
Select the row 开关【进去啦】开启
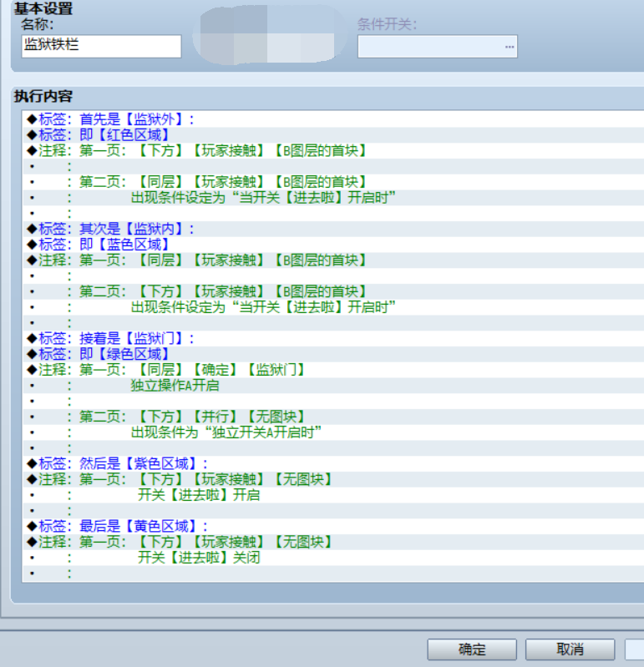click(333, 495)
